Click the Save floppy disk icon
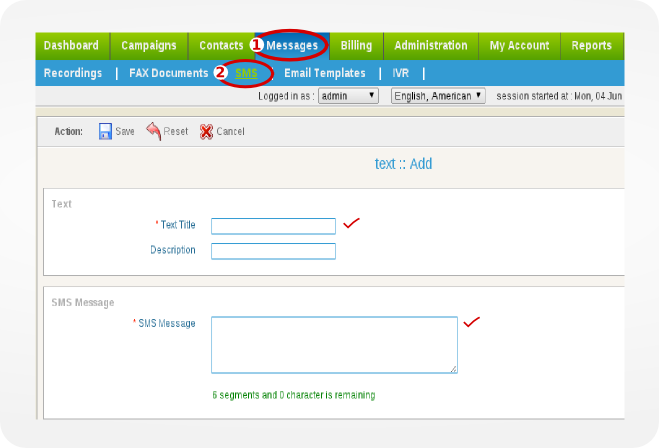659x448 pixels. click(105, 131)
